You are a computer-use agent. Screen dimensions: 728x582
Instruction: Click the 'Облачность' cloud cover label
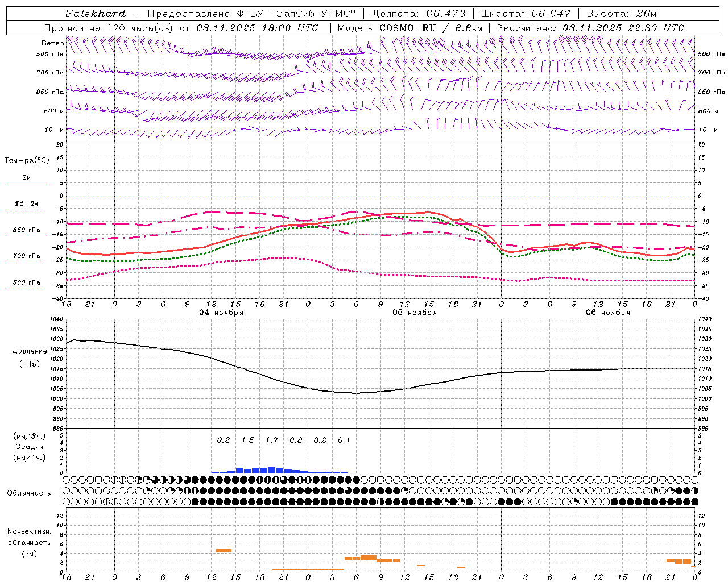tap(29, 493)
